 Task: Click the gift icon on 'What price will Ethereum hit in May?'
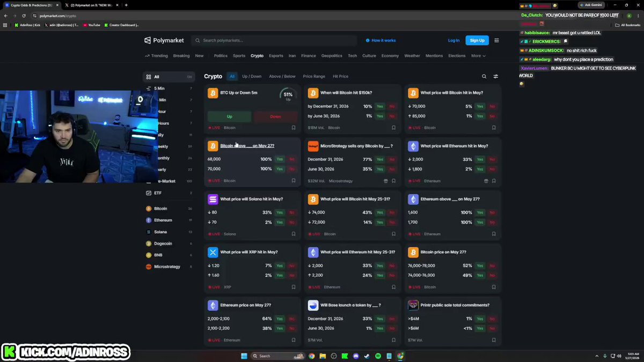[x=486, y=181]
